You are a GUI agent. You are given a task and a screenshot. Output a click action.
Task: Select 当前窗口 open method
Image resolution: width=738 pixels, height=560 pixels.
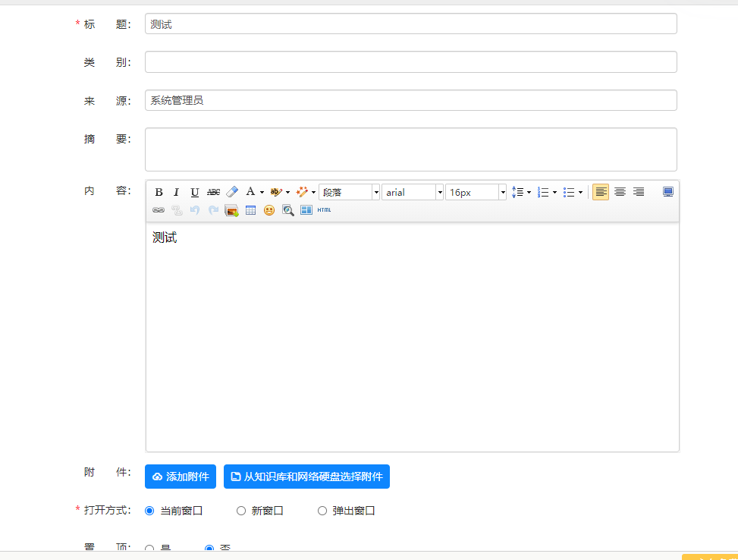149,511
